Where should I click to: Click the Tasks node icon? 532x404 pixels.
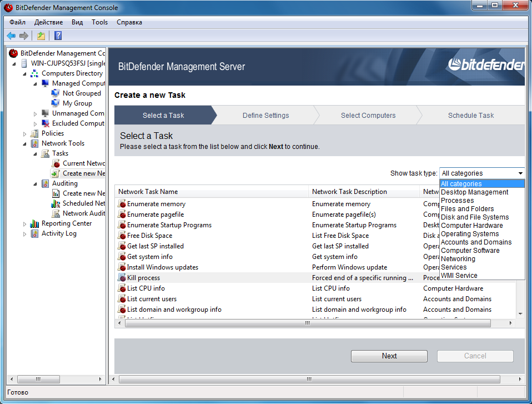tap(45, 153)
